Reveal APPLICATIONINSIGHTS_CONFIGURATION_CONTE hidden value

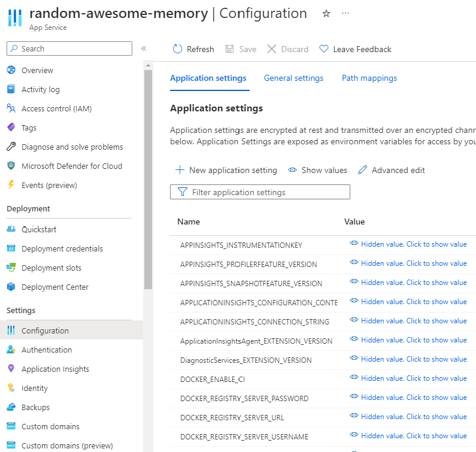408,302
